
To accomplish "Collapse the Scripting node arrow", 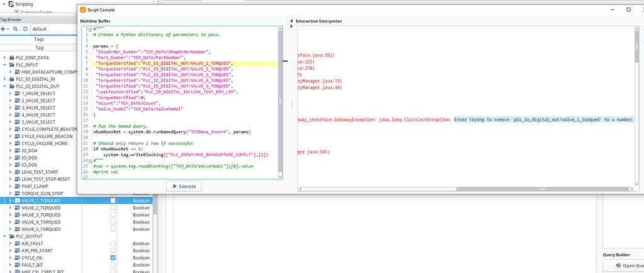I will pos(4,4).
